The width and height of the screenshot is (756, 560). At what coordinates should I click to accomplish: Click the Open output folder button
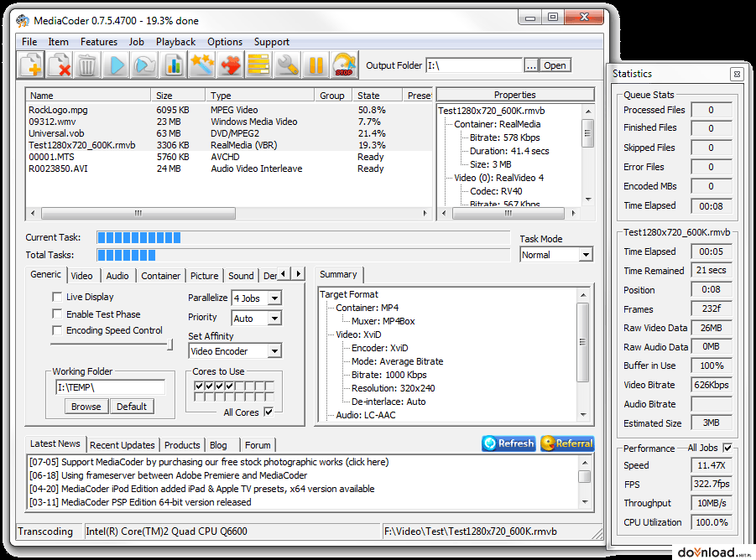coord(555,65)
